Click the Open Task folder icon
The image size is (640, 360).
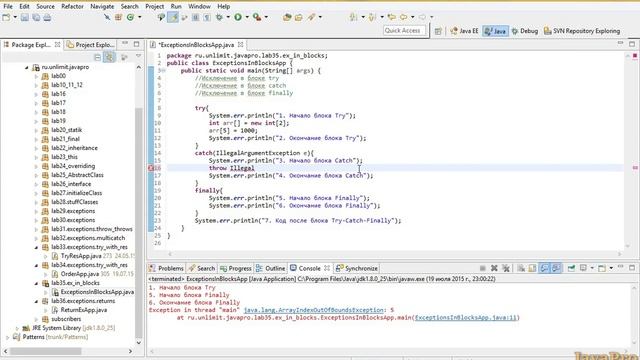coord(299,17)
